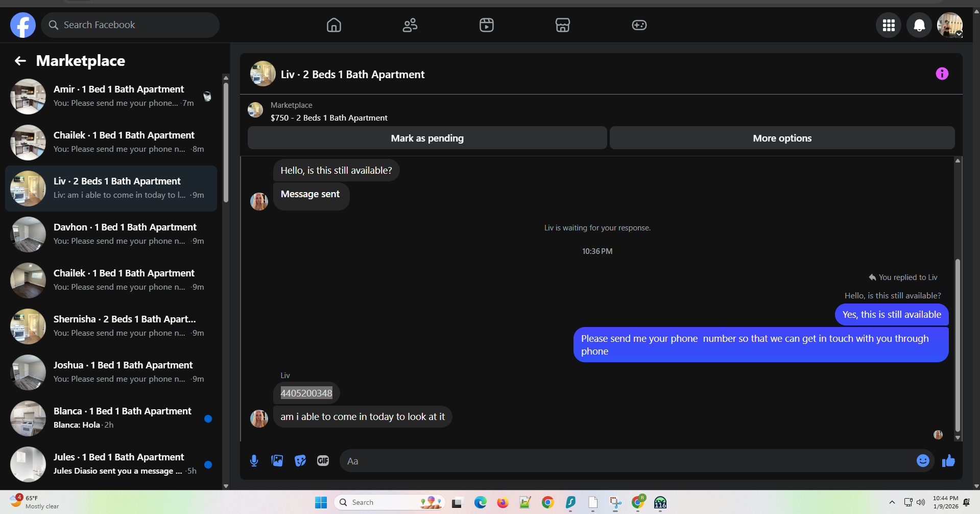Open the Video (Reels) tab
This screenshot has width=980, height=514.
click(x=487, y=25)
